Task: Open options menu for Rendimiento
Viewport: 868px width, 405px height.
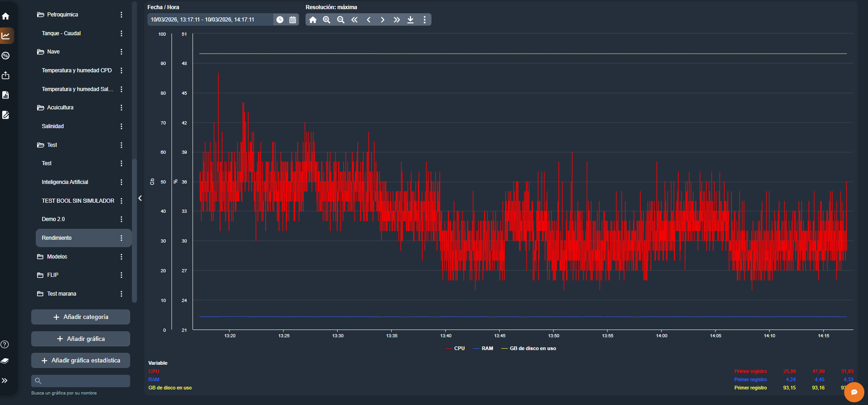Action: (x=121, y=238)
